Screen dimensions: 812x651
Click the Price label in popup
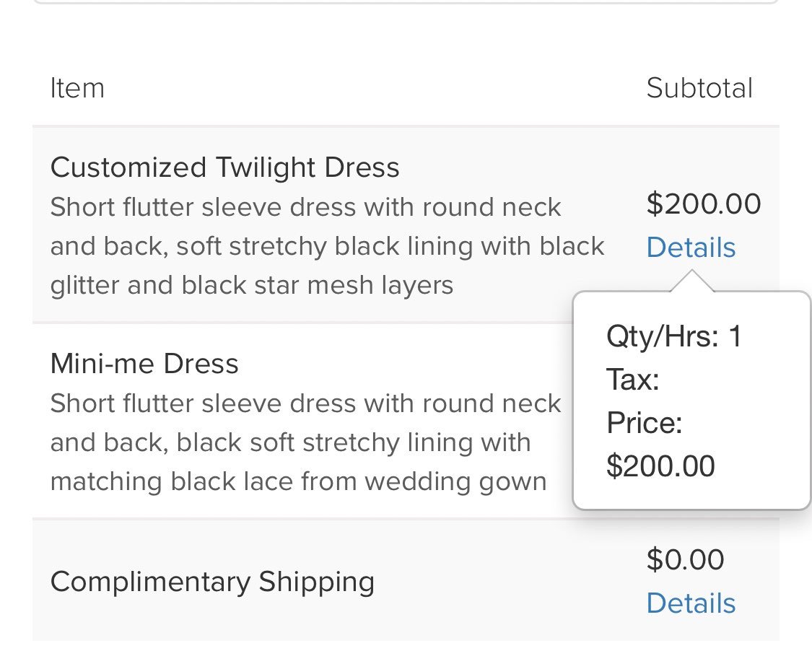(x=645, y=423)
